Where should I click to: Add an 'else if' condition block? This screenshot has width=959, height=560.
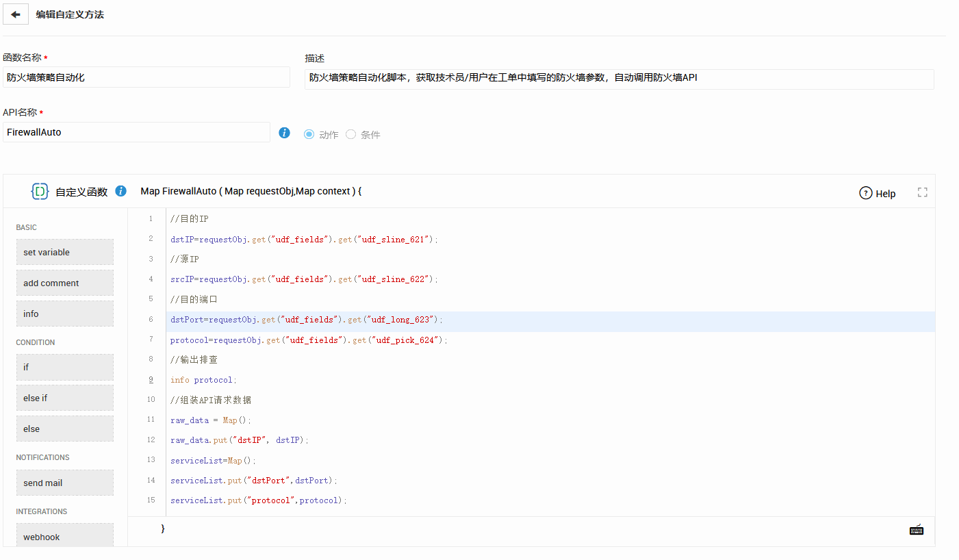point(65,398)
